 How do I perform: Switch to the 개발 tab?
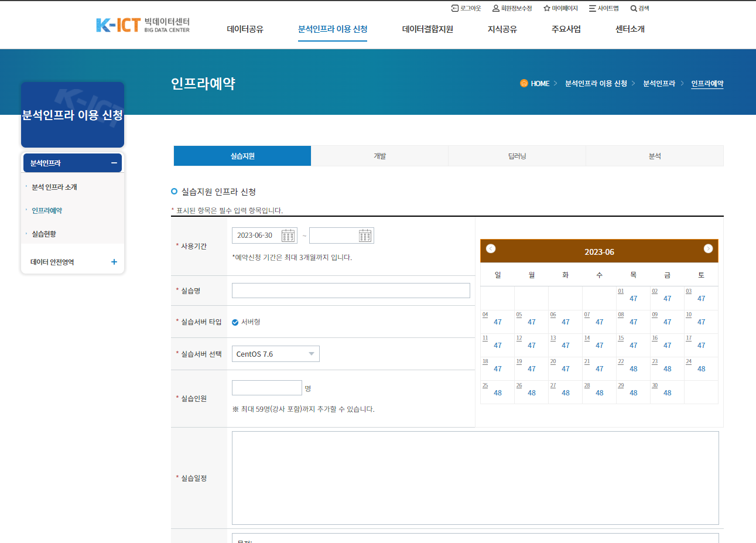379,156
